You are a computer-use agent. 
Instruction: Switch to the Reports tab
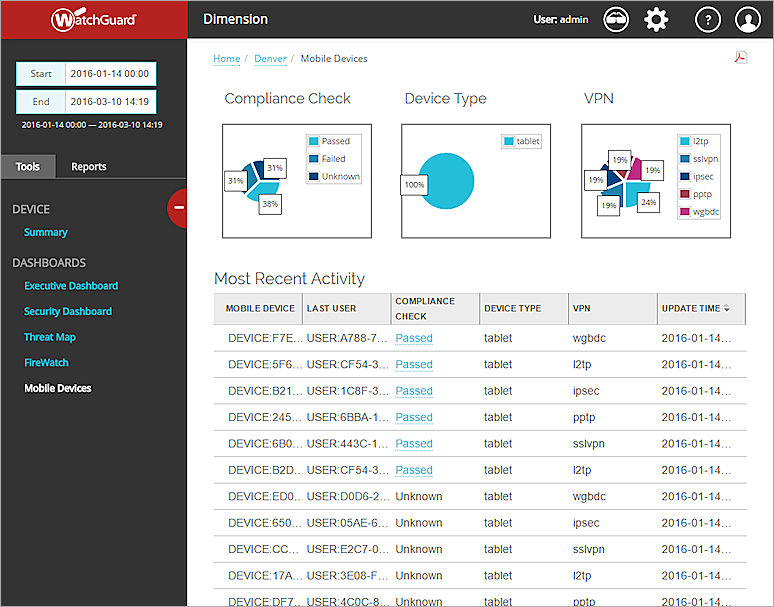point(88,167)
